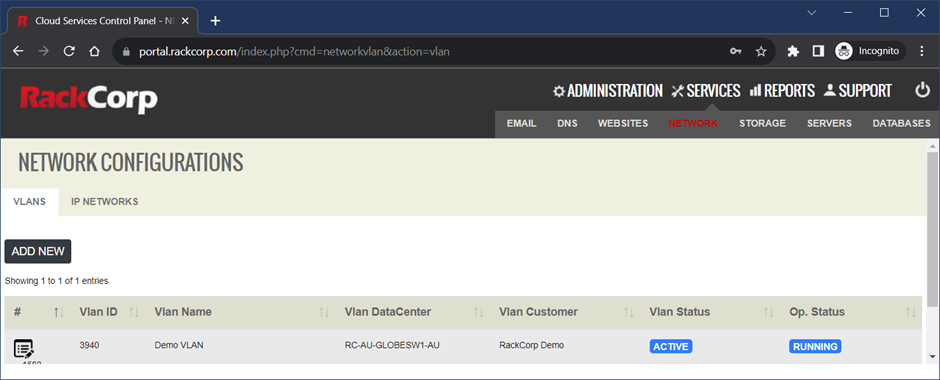Select the Storage submenu item
The height and width of the screenshot is (380, 940).
(x=763, y=123)
